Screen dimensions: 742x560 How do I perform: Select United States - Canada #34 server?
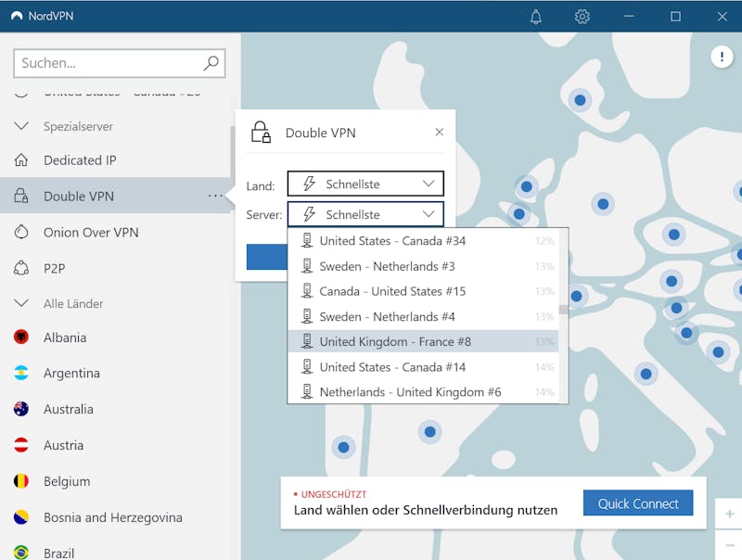click(x=423, y=241)
